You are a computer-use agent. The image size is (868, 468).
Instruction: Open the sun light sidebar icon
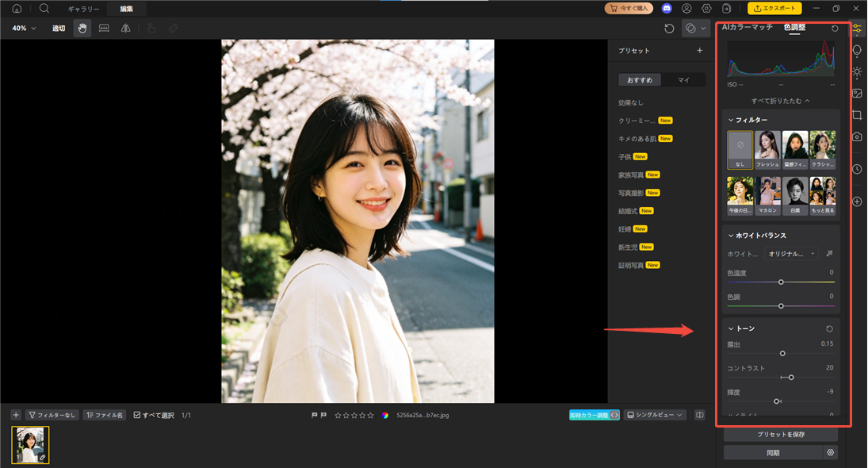(x=857, y=72)
